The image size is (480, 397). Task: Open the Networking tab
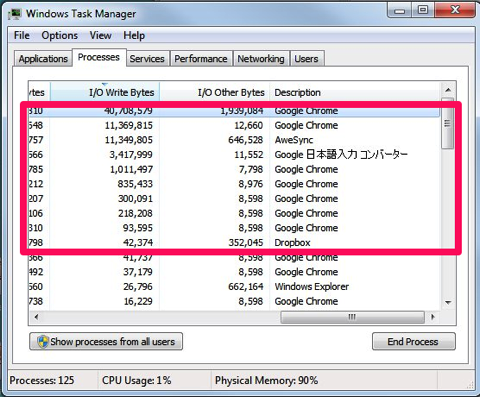pos(261,59)
